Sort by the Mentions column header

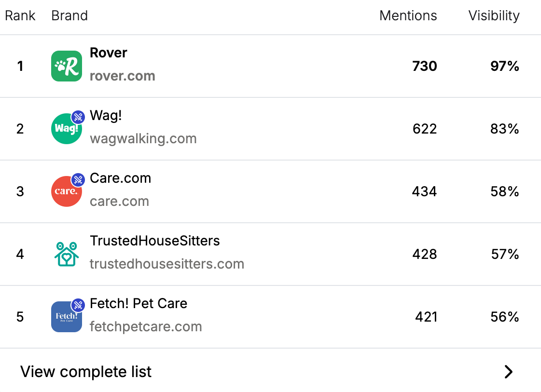[x=408, y=15]
